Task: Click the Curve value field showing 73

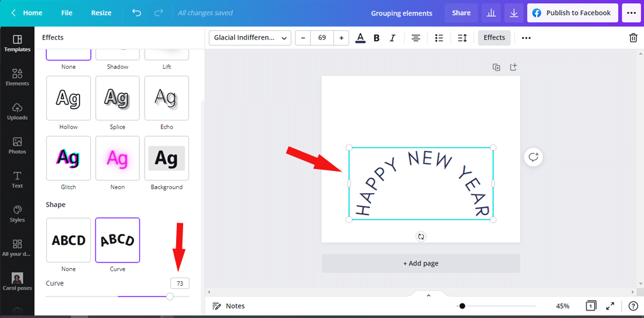Action: click(180, 283)
